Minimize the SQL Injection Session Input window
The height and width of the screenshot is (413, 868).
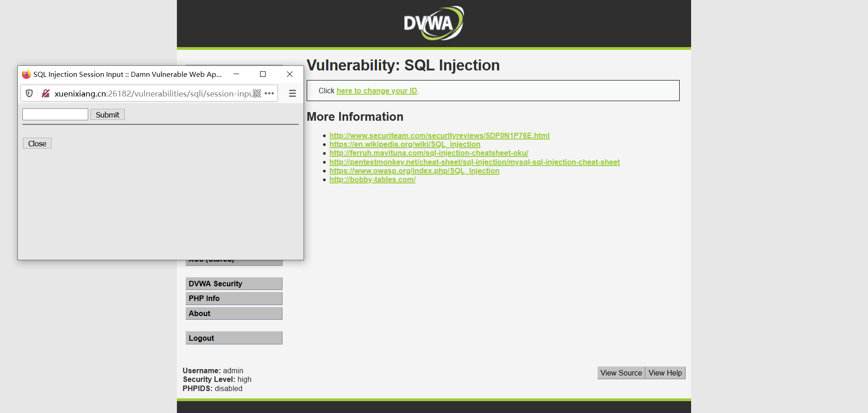pos(236,74)
